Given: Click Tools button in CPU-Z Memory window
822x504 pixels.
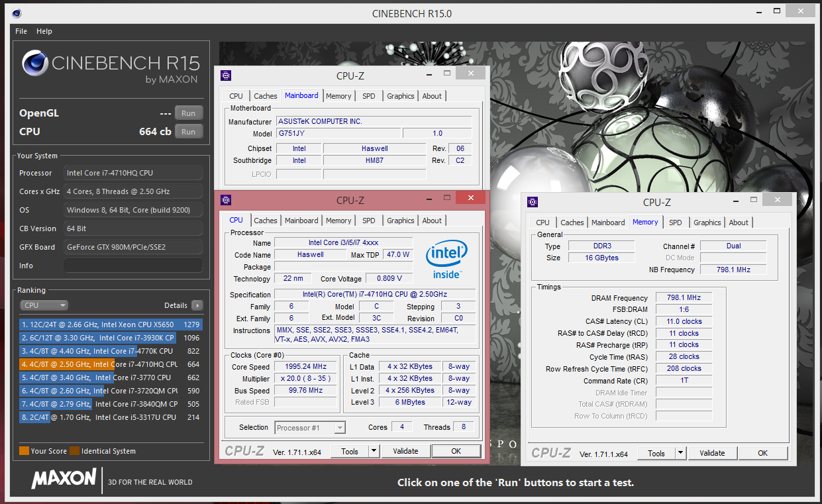Looking at the screenshot, I should 656,453.
